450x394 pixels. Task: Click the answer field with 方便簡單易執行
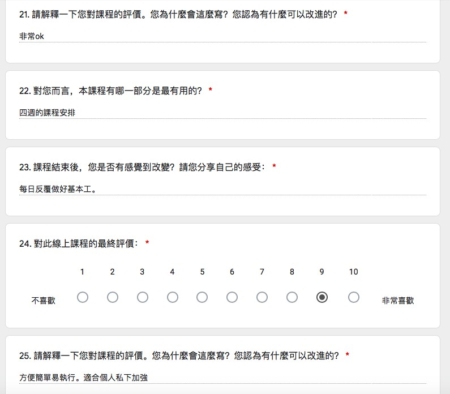coord(222,377)
